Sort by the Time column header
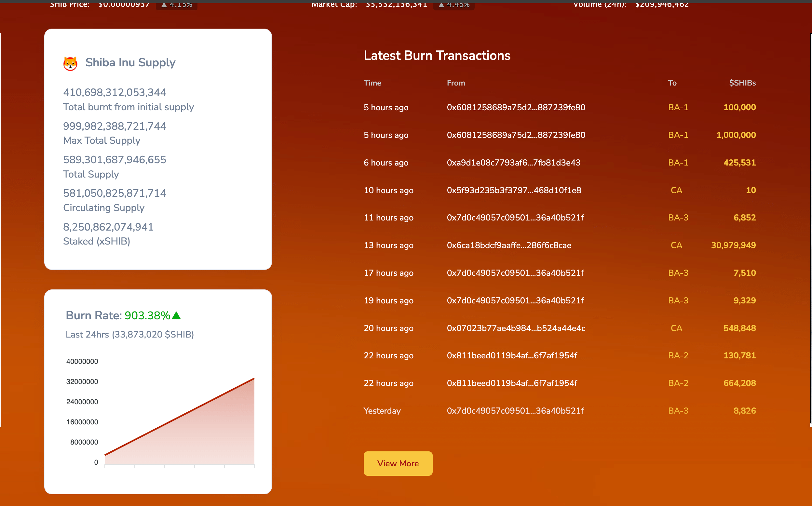Viewport: 812px width, 506px height. (372, 83)
